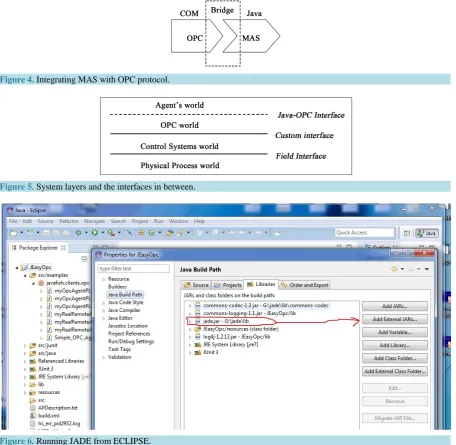The height and width of the screenshot is (445, 456).
Task: Click the javafish.clients.opc package icon
Action: 41,283
